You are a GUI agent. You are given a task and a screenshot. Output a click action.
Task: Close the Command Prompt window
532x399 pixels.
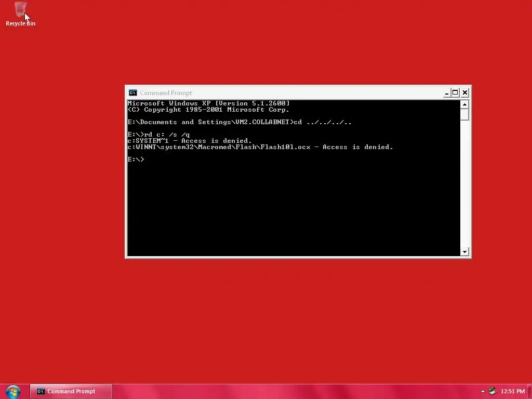click(x=465, y=92)
